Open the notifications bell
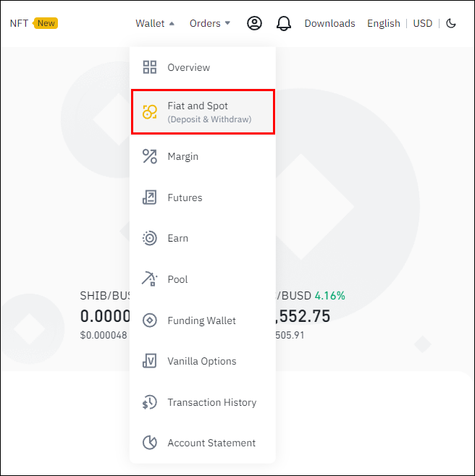The width and height of the screenshot is (475, 476). [284, 23]
